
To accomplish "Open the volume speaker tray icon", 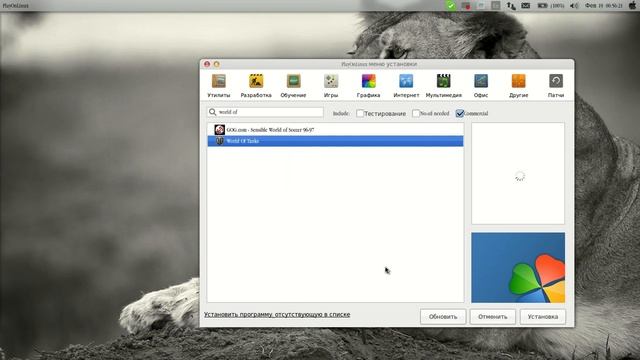I will [x=574, y=6].
